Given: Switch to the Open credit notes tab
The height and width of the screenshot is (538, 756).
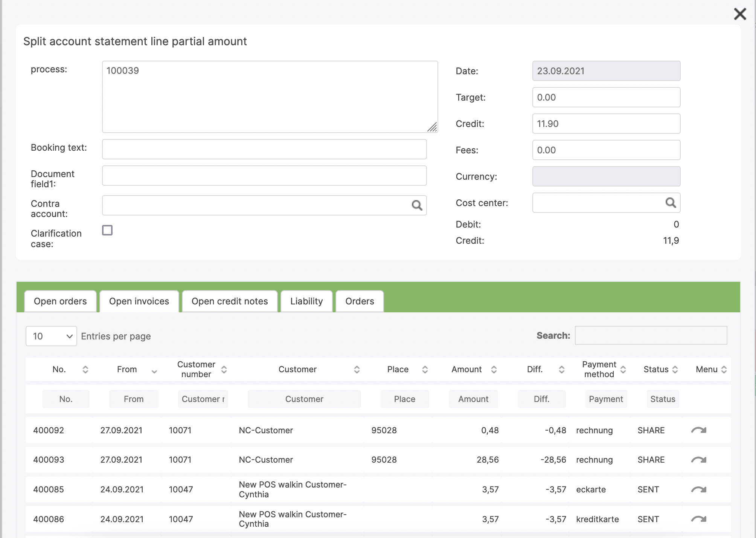Looking at the screenshot, I should 230,301.
